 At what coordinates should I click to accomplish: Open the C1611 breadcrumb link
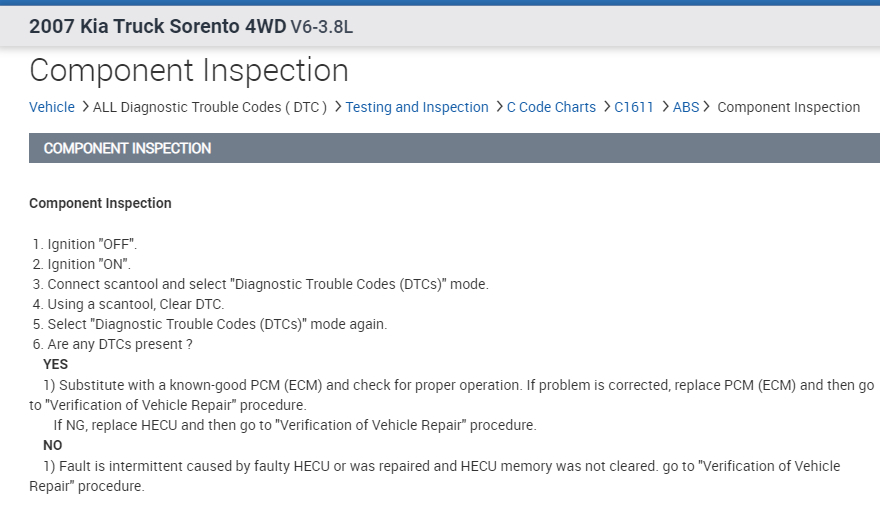(x=634, y=107)
